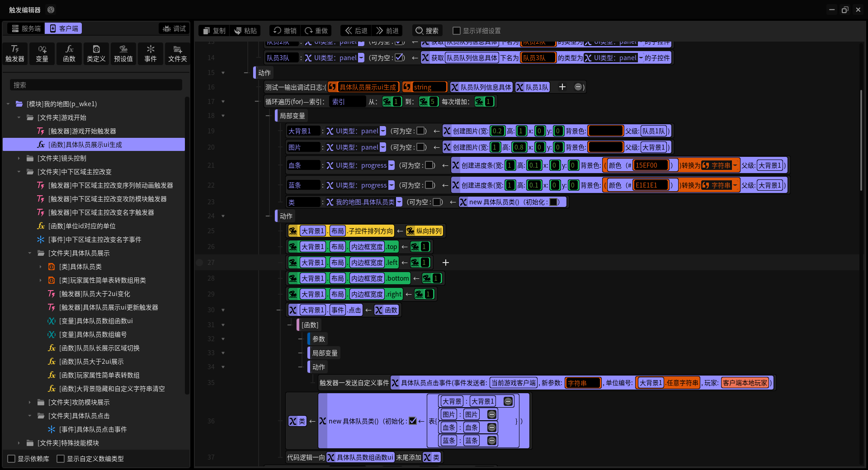This screenshot has height=470, width=868.
Task: Open 字符串 conversion dropdown on line 21
Action: tap(735, 165)
